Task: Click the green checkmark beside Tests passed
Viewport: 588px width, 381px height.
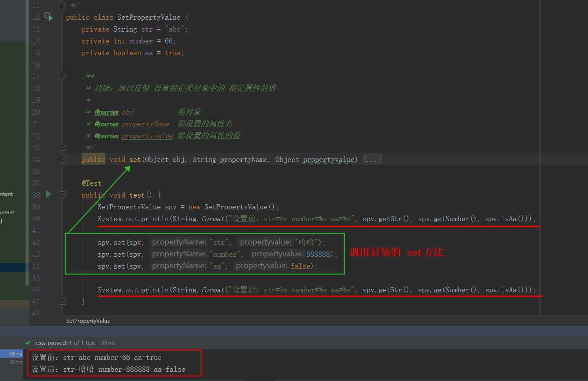Action: tap(29, 343)
